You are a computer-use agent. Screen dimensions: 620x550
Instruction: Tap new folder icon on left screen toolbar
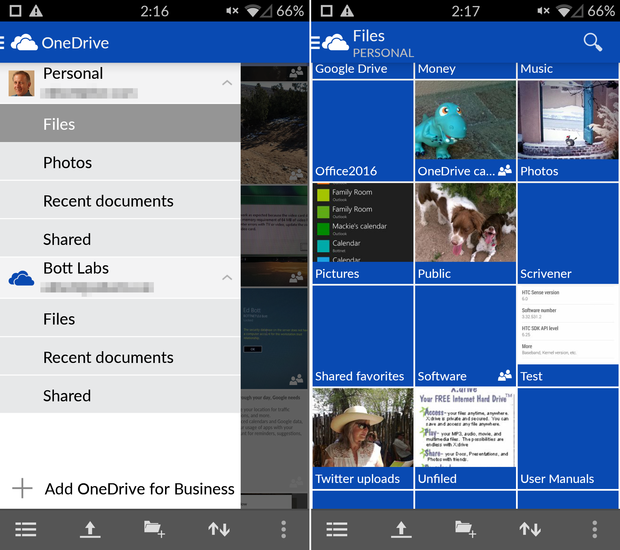(154, 529)
